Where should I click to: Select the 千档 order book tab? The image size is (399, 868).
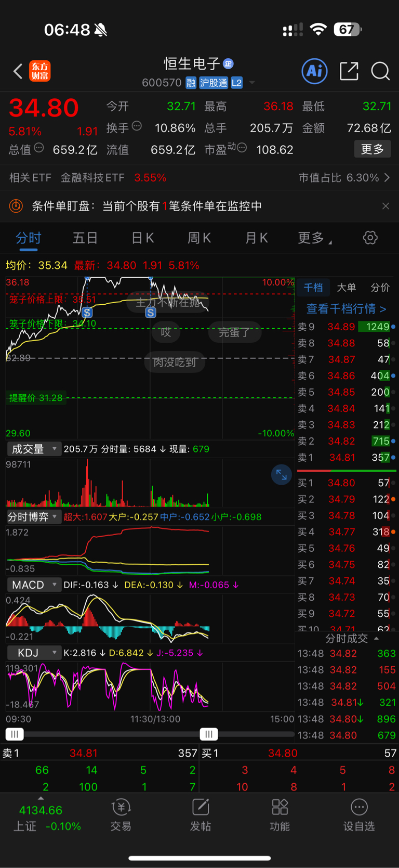[313, 288]
